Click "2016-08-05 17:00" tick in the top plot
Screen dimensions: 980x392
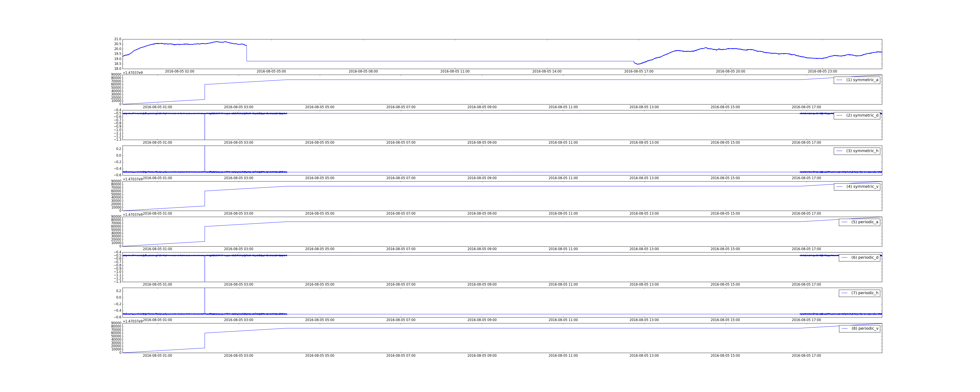pos(639,71)
